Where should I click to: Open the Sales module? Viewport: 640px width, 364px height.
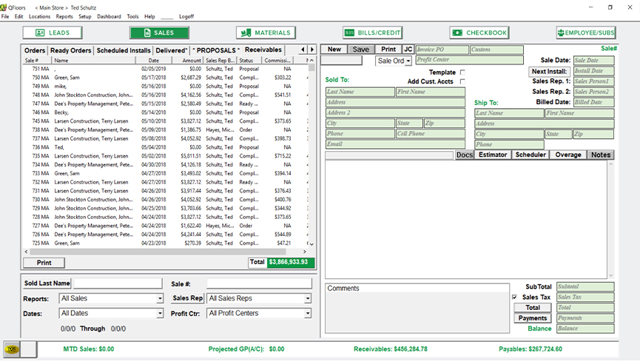tap(159, 33)
